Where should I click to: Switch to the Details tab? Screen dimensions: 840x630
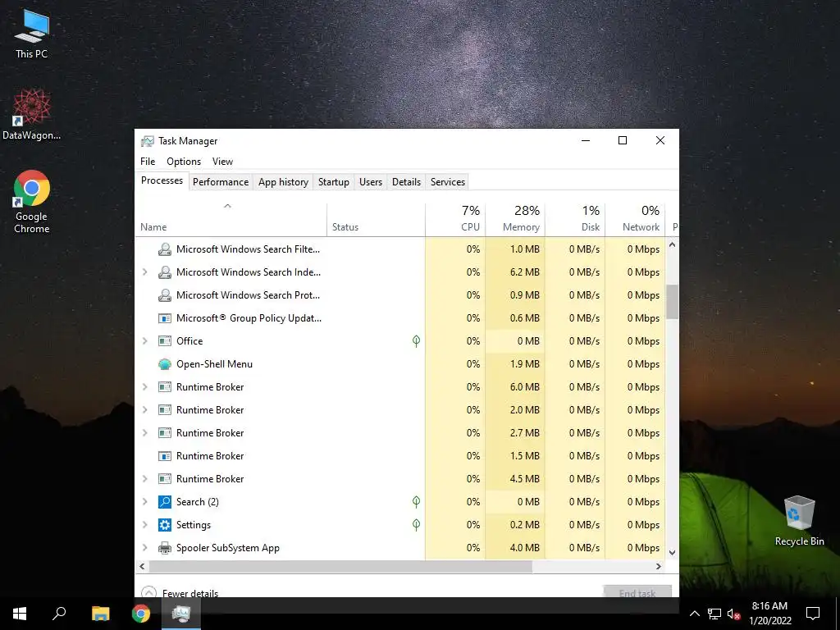407,182
